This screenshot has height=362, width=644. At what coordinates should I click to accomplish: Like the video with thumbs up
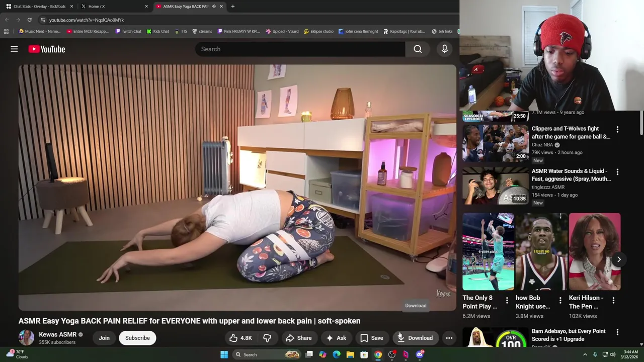(x=240, y=338)
